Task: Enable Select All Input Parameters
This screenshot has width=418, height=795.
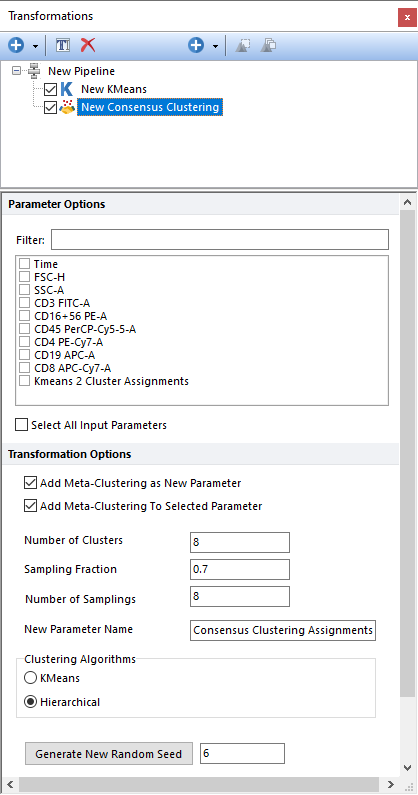Action: [22, 425]
